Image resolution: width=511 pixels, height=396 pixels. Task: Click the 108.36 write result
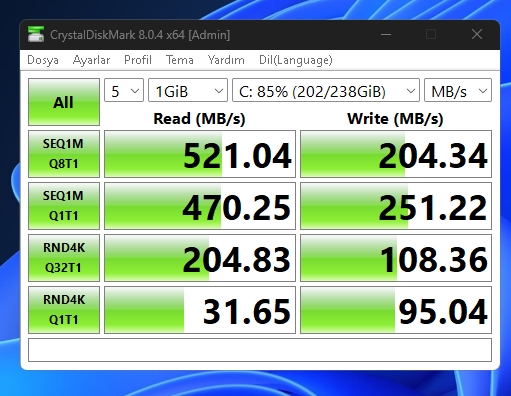(x=396, y=258)
